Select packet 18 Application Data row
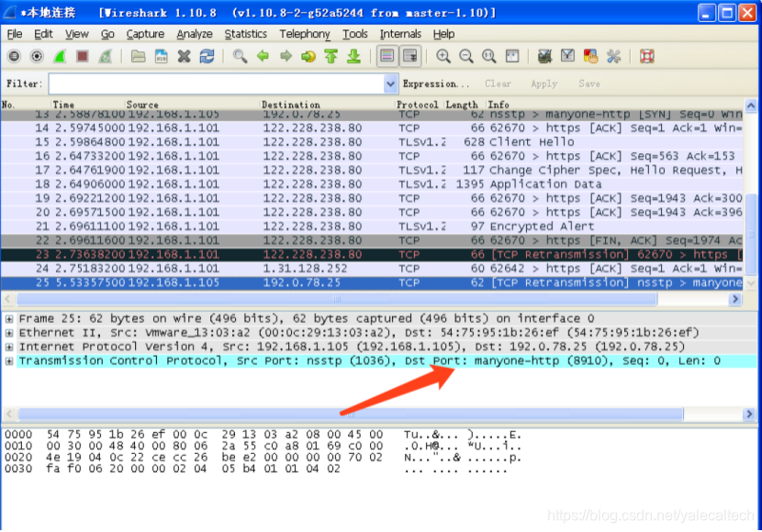This screenshot has width=762, height=532. pos(372,184)
